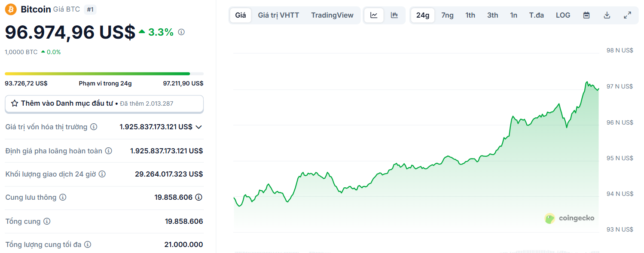Set chart range to 1n

tap(514, 15)
